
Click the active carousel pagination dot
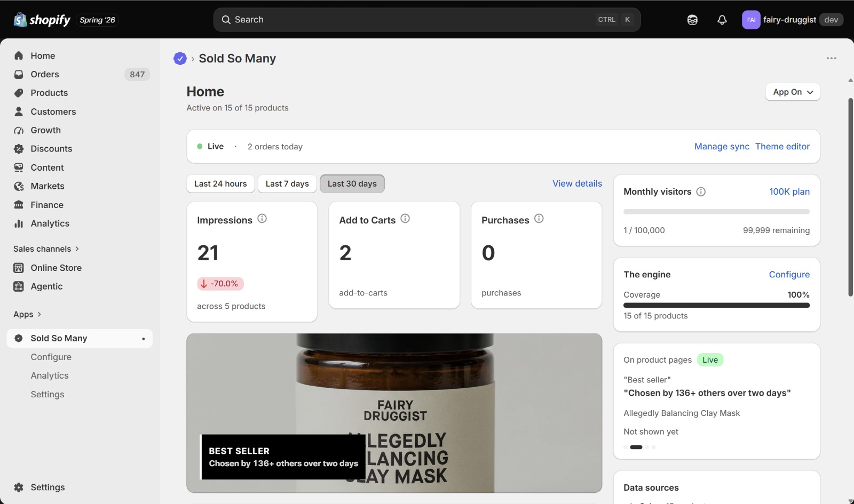click(x=636, y=447)
